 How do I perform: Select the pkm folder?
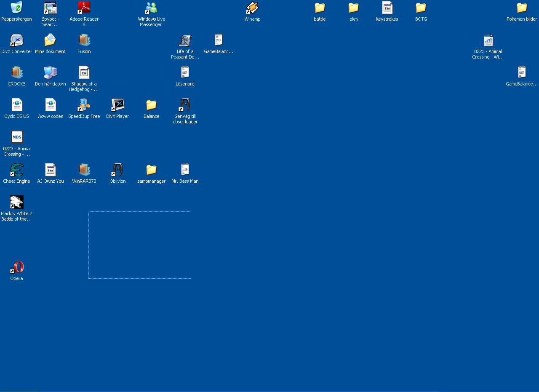pyautogui.click(x=353, y=8)
